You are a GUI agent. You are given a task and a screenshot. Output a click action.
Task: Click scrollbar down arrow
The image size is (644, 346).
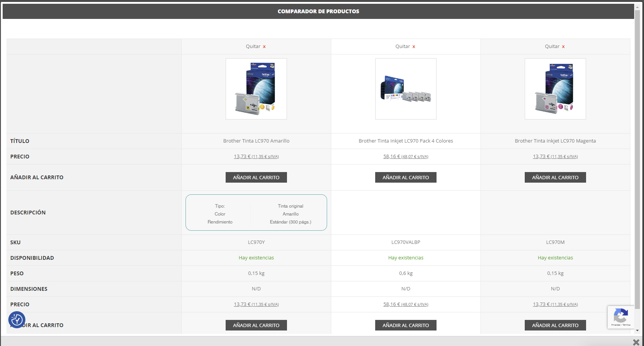tap(637, 330)
